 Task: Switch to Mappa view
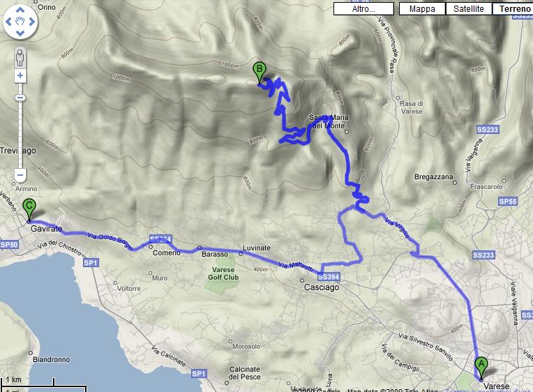tap(422, 9)
